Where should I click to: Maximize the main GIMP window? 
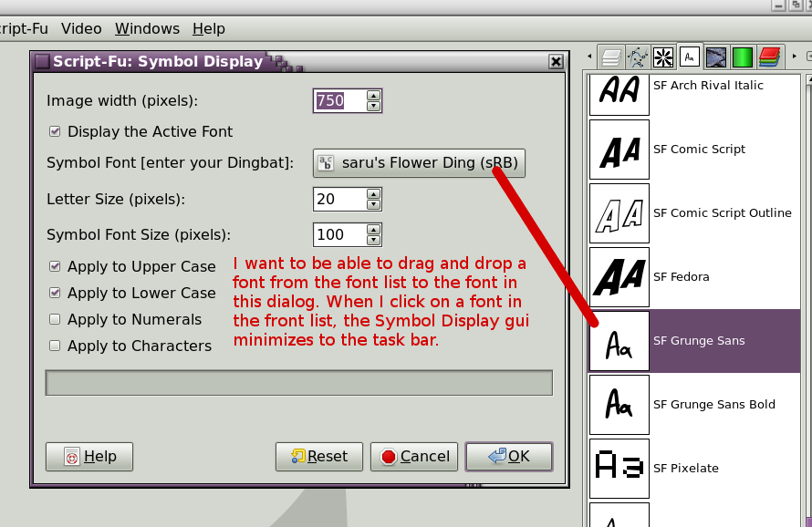tap(796, 5)
